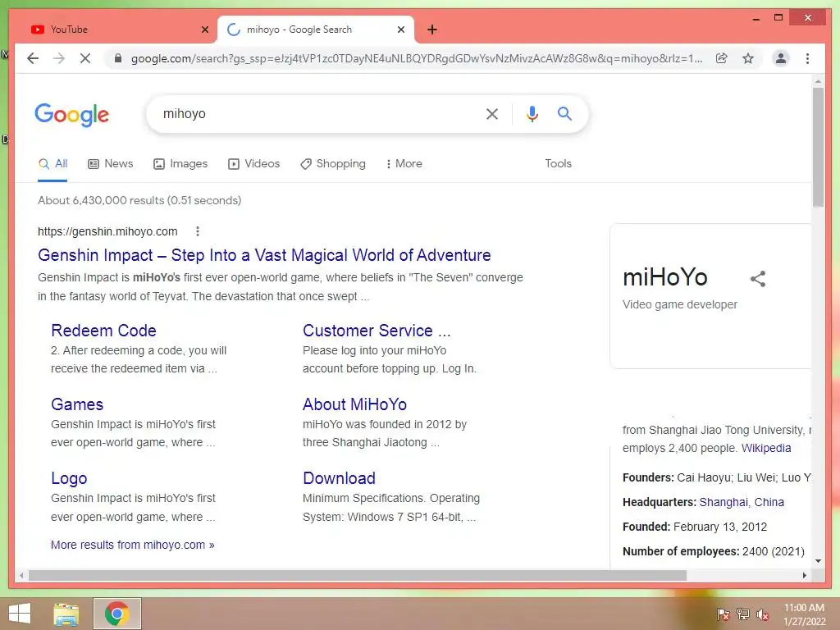Bookmark this page with the star icon
Screen dimensions: 840x630
tap(748, 58)
